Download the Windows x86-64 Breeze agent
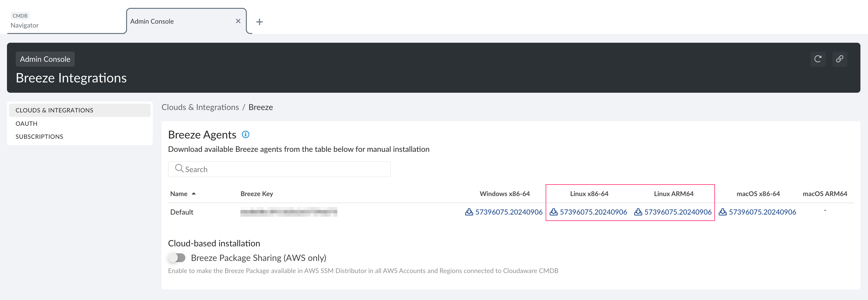The height and width of the screenshot is (300, 868). (504, 212)
